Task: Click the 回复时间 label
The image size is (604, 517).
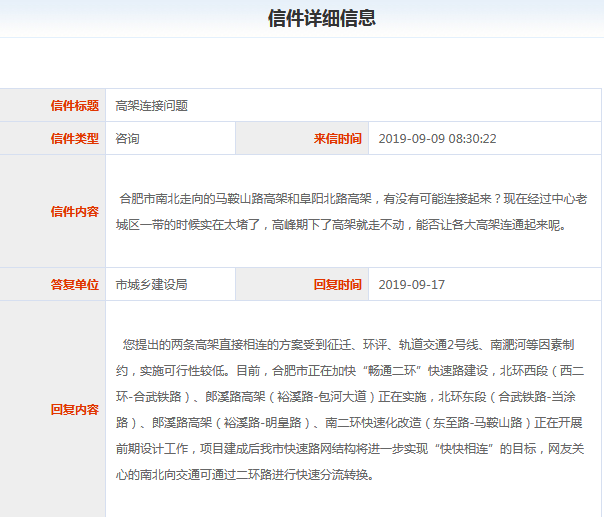Action: point(337,284)
